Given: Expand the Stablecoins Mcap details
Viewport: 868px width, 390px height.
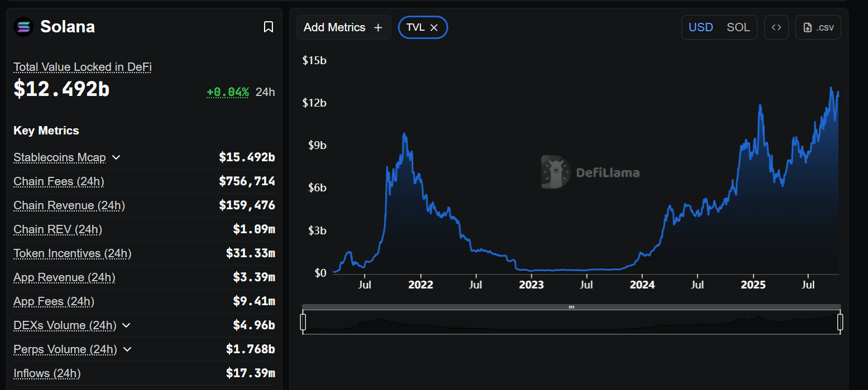Looking at the screenshot, I should pyautogui.click(x=116, y=157).
